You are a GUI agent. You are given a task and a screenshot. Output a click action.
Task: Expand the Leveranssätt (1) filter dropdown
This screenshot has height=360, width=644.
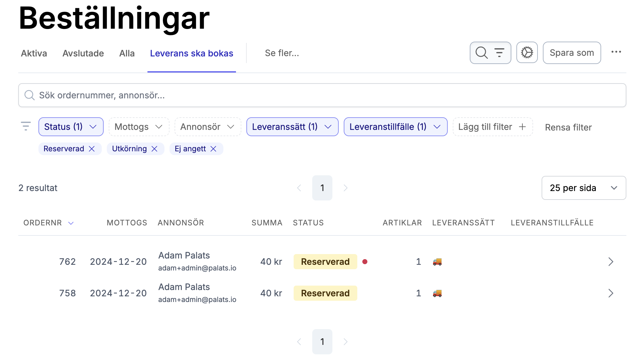coord(292,127)
